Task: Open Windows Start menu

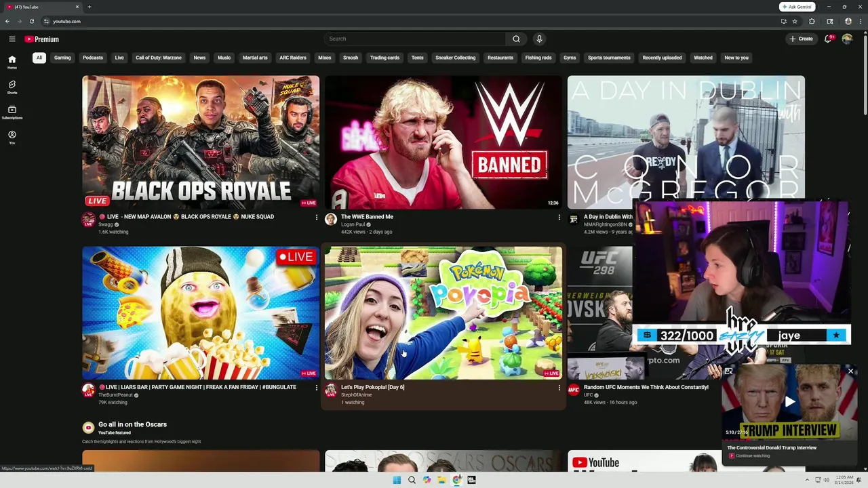Action: pyautogui.click(x=397, y=480)
